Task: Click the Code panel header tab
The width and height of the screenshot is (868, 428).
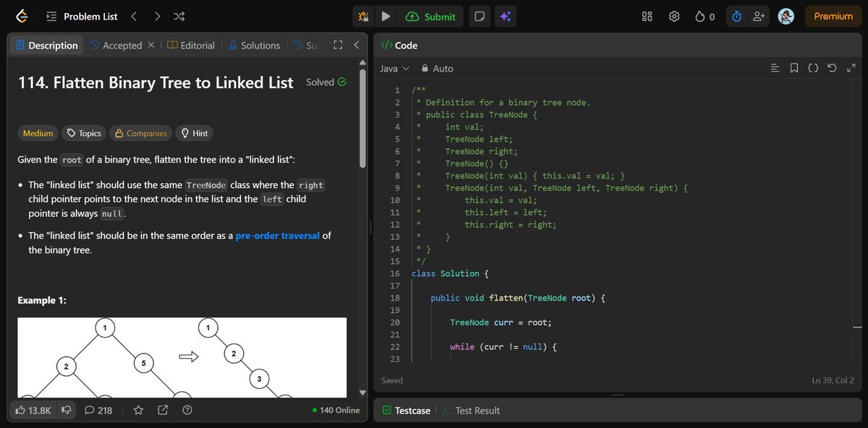Action: coord(399,45)
